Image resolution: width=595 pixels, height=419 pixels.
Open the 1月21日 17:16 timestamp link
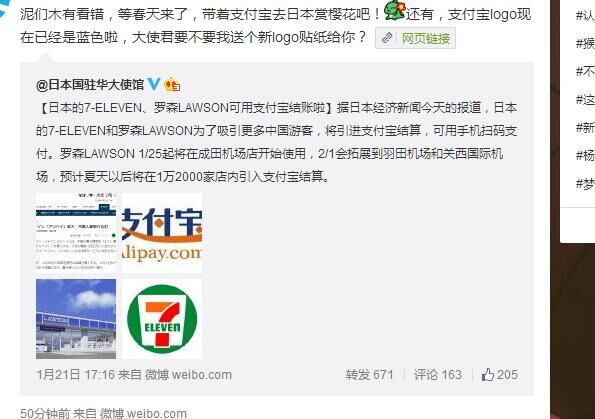(x=75, y=375)
